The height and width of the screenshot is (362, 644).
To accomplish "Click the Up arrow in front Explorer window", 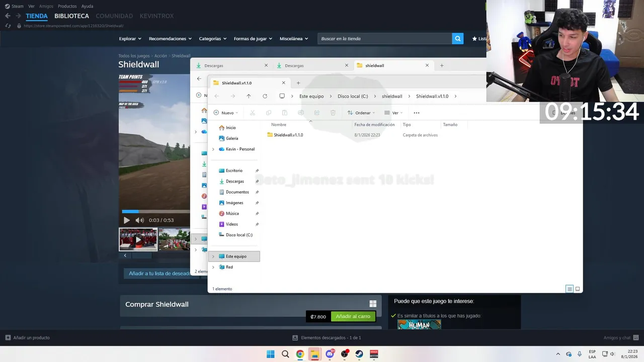I will 249,96.
